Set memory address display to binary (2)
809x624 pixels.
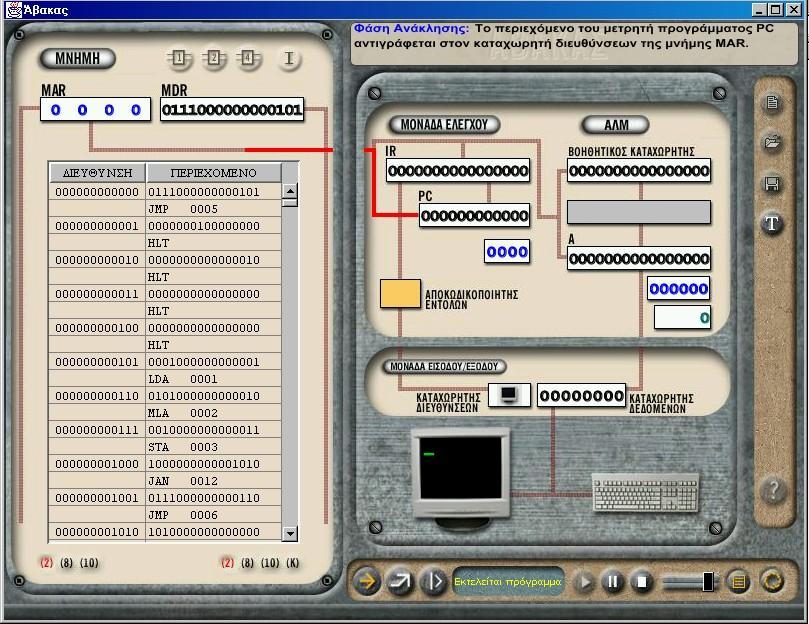[46, 563]
